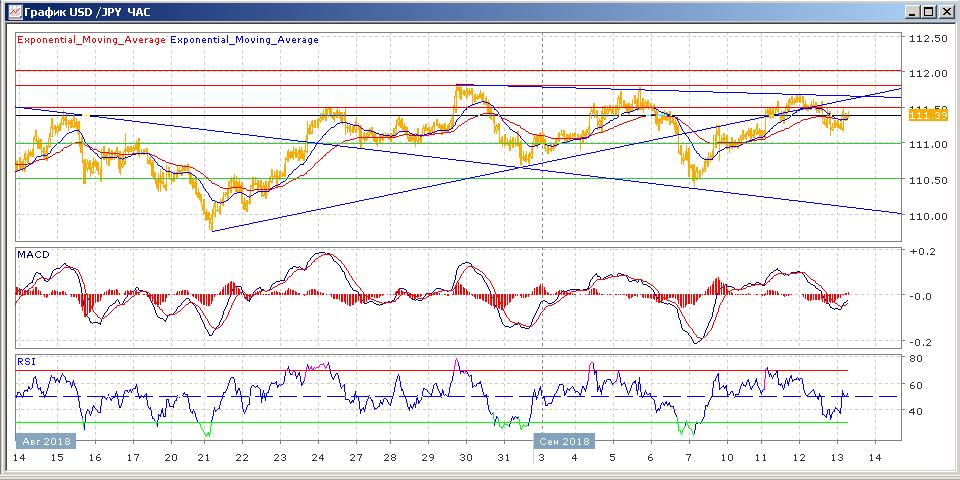Close the USD/JPY chart window
This screenshot has width=960, height=480.
tap(945, 12)
